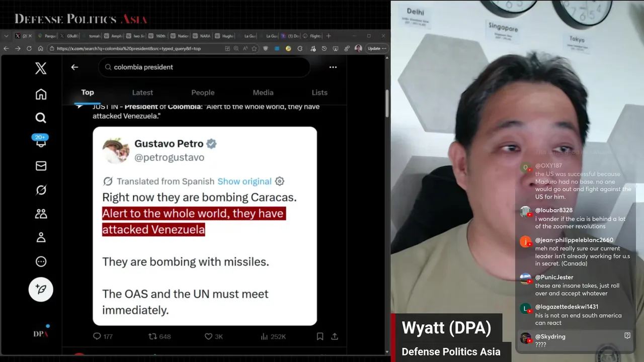644x362 pixels.
Task: Switch to the '160th' browser tab
Action: 156,36
